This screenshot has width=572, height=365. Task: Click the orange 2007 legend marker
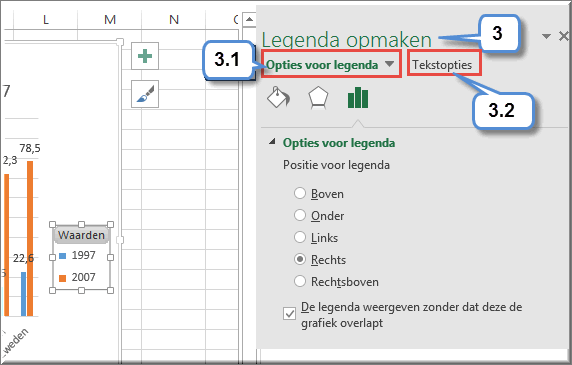tap(62, 278)
